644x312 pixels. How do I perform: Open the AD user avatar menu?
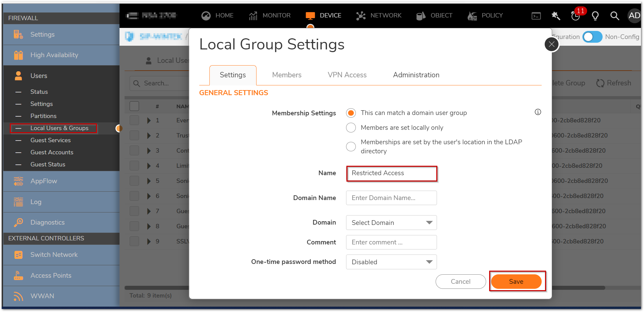[634, 15]
